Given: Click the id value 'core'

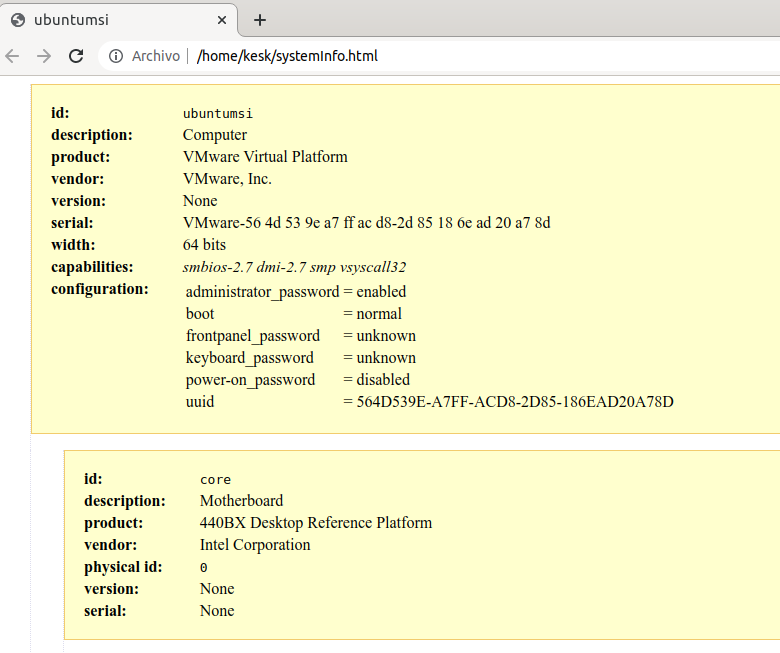Looking at the screenshot, I should pyautogui.click(x=215, y=479).
